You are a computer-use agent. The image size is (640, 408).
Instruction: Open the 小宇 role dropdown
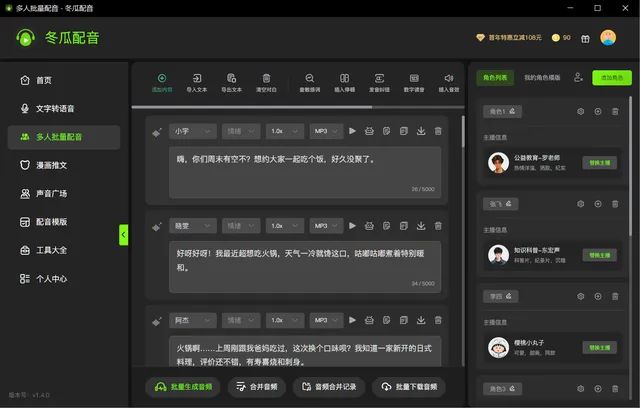(x=193, y=131)
